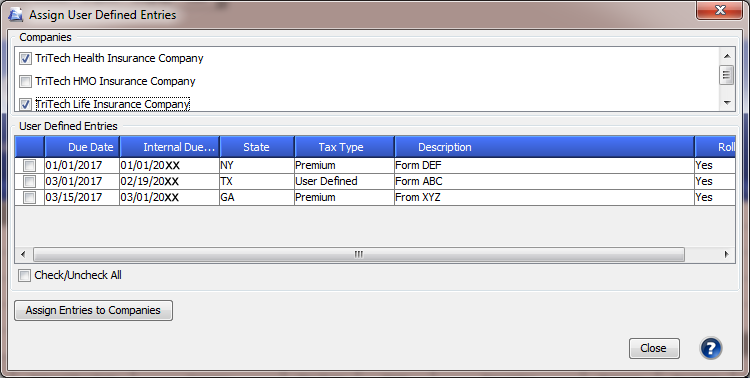Select due date 01/01/2017 cell
This screenshot has width=750, height=378.
pyautogui.click(x=82, y=166)
